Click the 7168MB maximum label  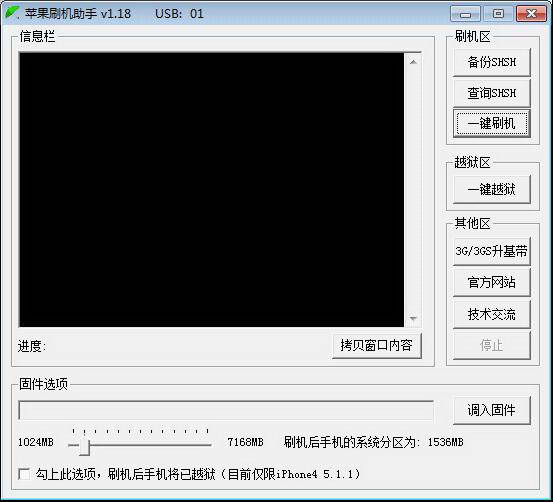245,442
